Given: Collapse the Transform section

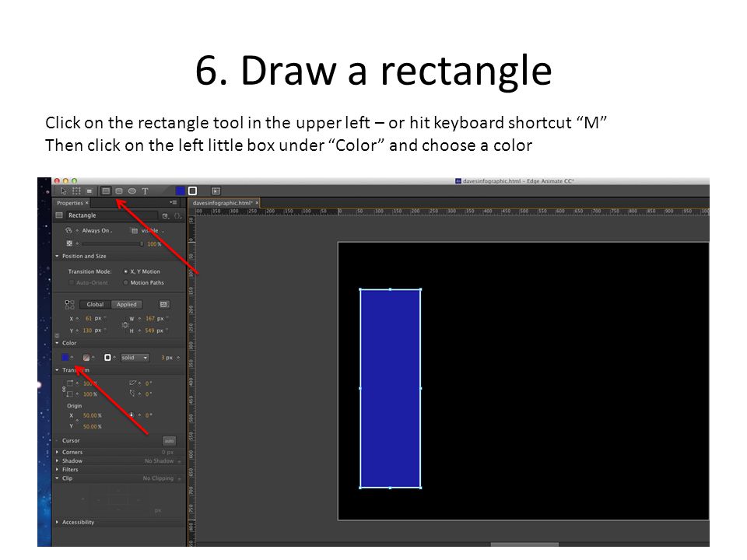Looking at the screenshot, I should point(57,370).
